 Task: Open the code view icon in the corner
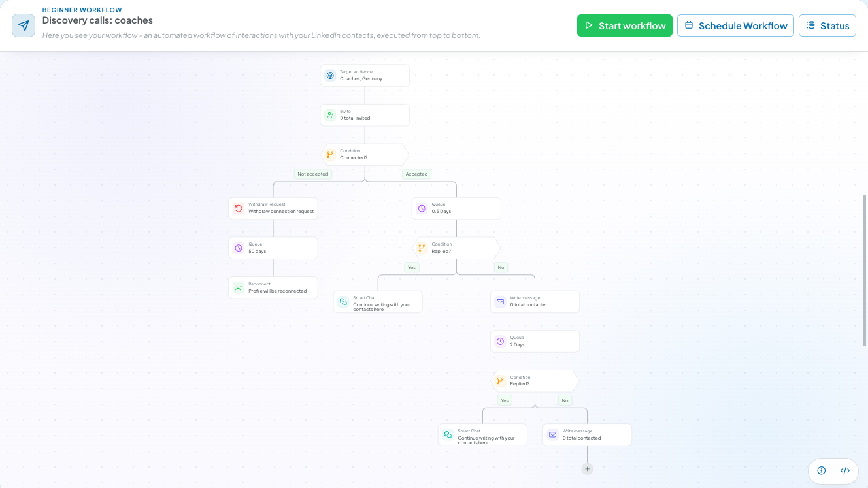click(x=845, y=470)
